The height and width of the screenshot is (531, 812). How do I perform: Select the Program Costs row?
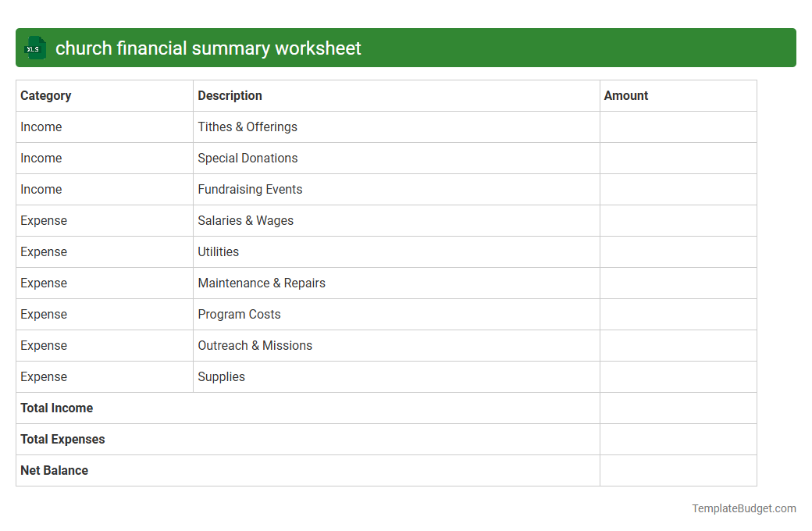[239, 314]
